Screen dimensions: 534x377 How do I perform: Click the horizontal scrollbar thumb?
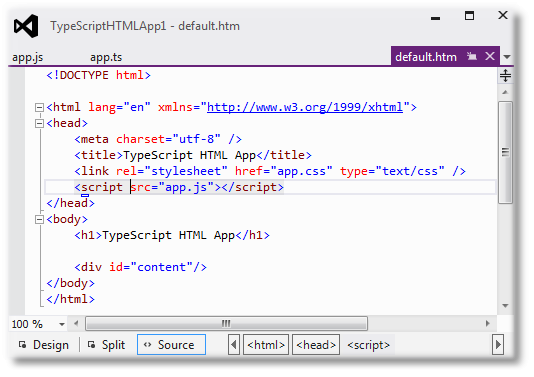tap(226, 323)
